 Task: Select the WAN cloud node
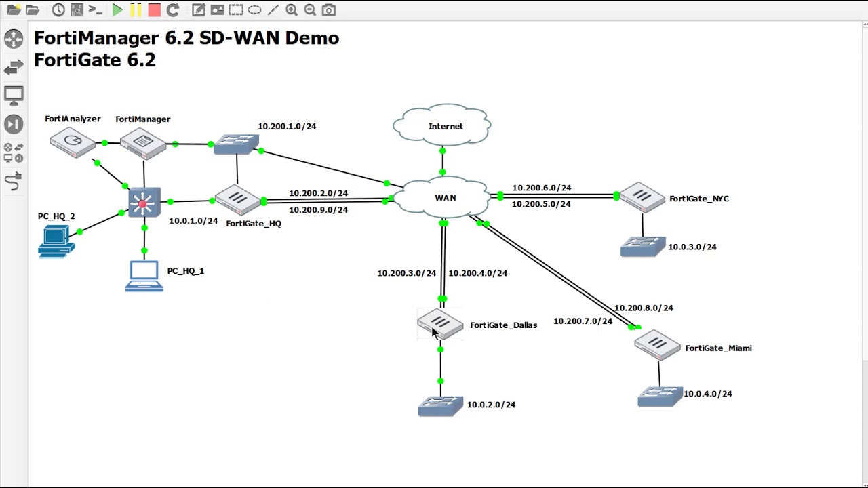point(442,197)
